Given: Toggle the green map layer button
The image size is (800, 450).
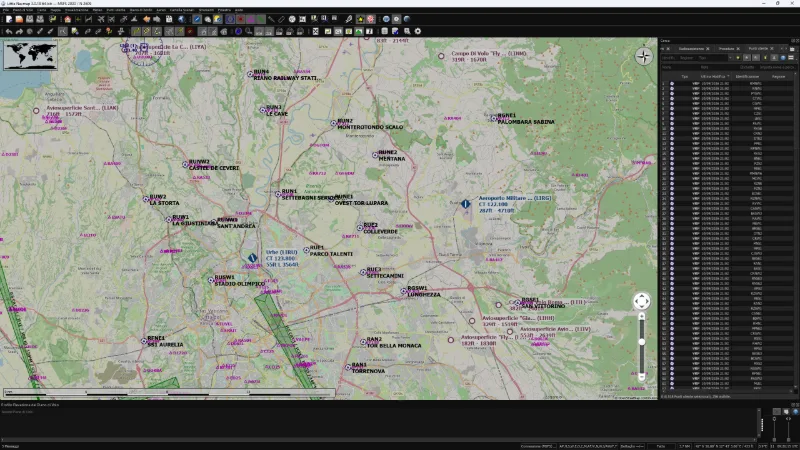Looking at the screenshot, I should coord(261,19).
